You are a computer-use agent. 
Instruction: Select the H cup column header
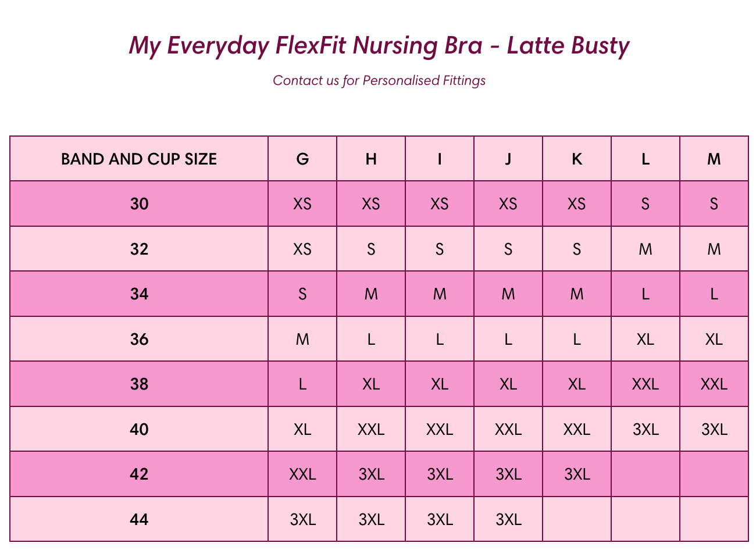point(371,159)
